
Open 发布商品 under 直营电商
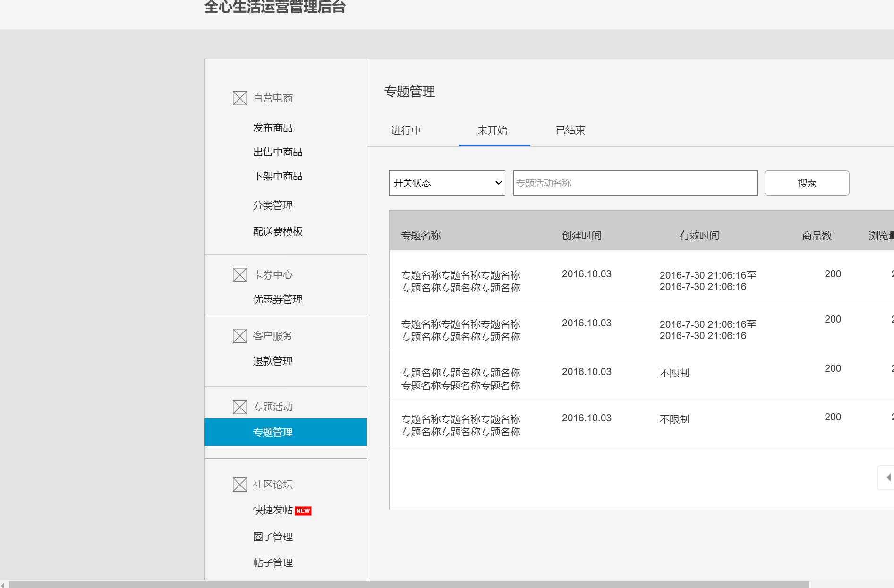click(272, 128)
